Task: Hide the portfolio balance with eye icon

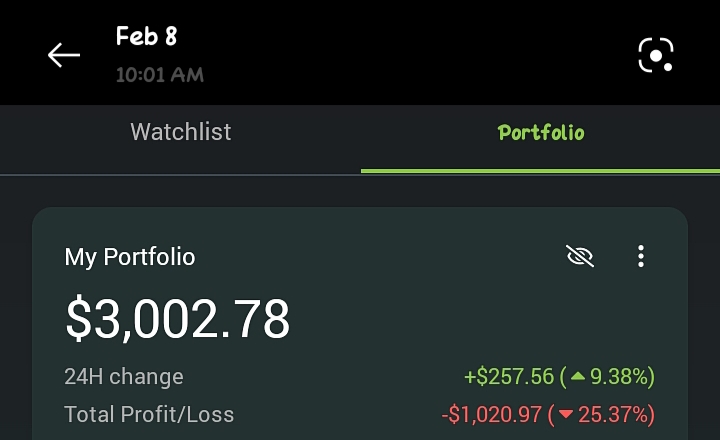Action: (580, 256)
